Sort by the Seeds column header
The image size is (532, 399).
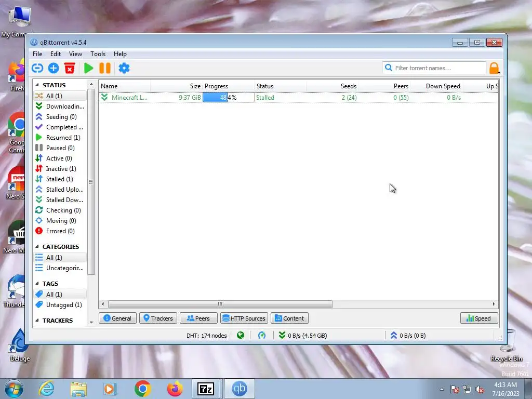tap(332, 86)
